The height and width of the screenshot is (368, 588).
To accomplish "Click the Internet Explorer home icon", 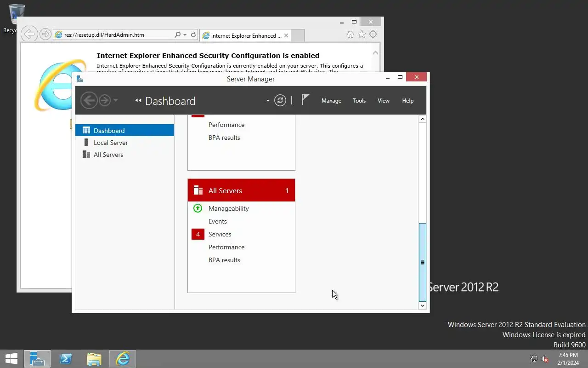I will 350,34.
